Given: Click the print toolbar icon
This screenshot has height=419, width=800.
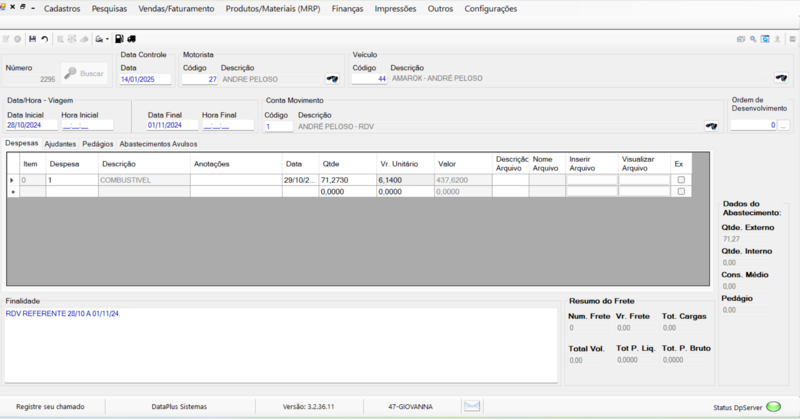Looking at the screenshot, I should [99, 39].
